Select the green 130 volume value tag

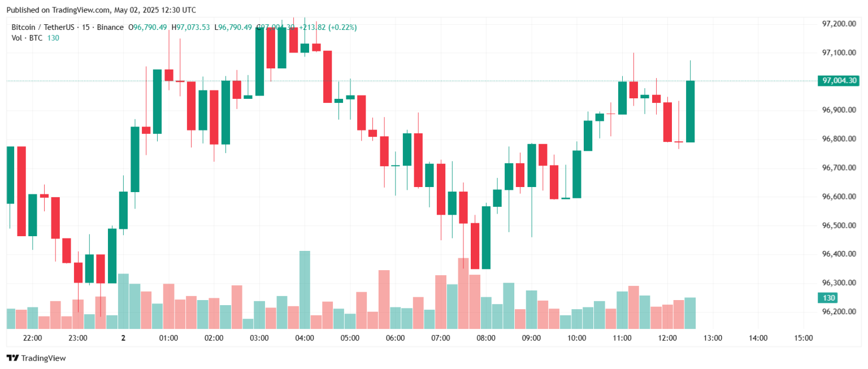[828, 298]
